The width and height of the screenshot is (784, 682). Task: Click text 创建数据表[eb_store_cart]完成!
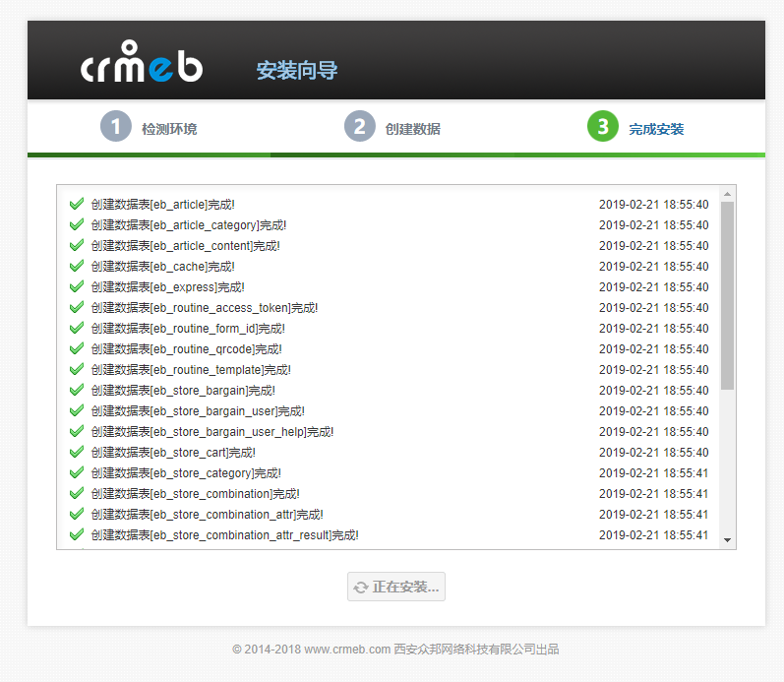click(x=173, y=453)
